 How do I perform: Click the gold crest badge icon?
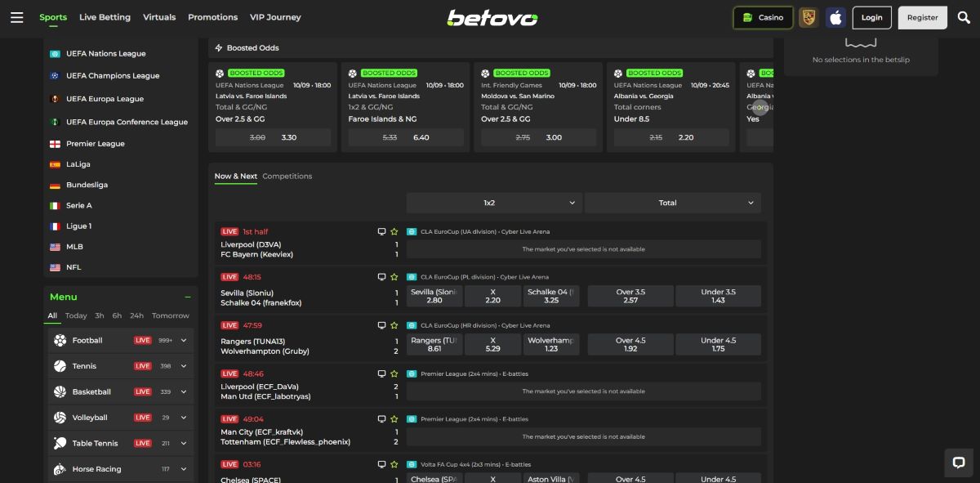(x=808, y=17)
